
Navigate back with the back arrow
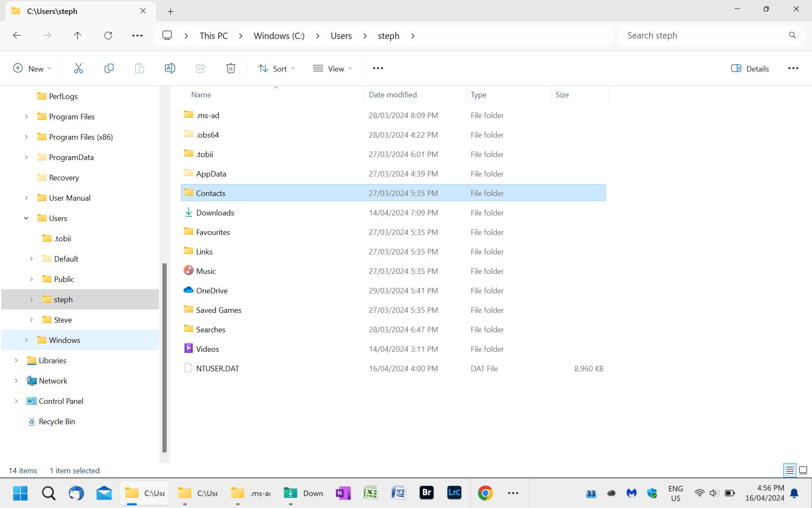[17, 36]
